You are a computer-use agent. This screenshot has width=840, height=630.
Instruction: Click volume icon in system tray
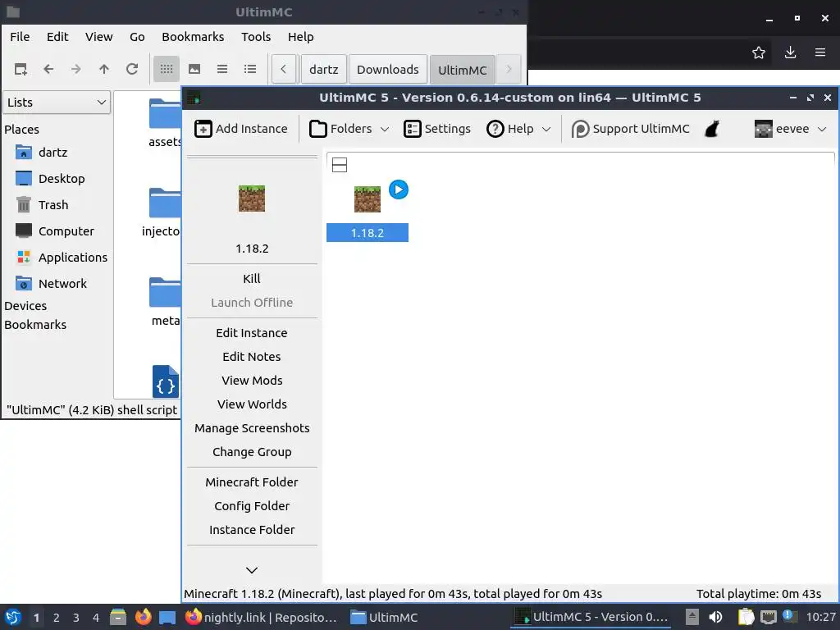pyautogui.click(x=715, y=617)
